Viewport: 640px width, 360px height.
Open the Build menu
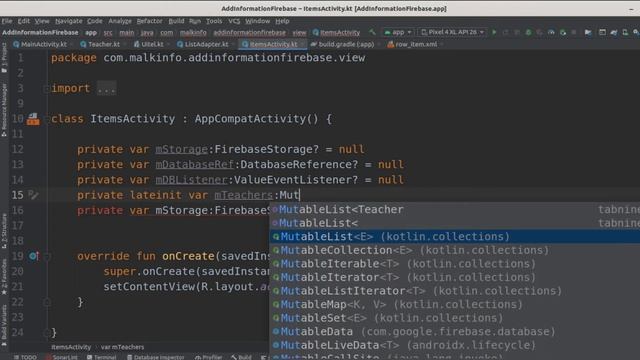176,21
